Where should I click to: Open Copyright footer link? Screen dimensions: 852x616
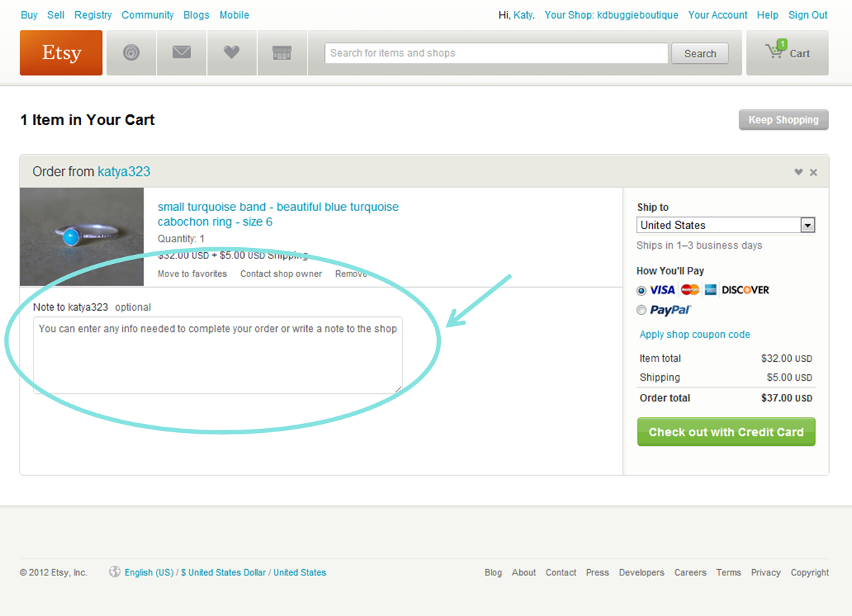(x=810, y=573)
